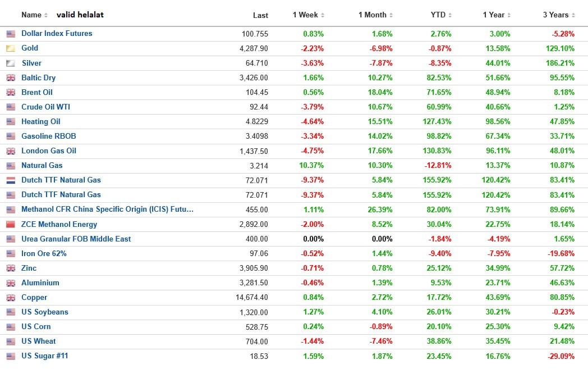Click the UK flag beside Baltic Dry
Viewport: 588px width, 369px height.
point(11,78)
